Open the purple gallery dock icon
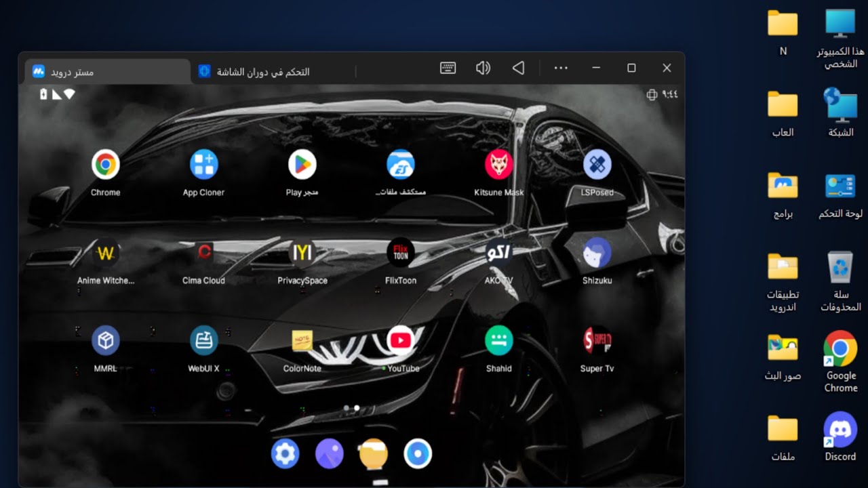The image size is (868, 488). [x=330, y=454]
